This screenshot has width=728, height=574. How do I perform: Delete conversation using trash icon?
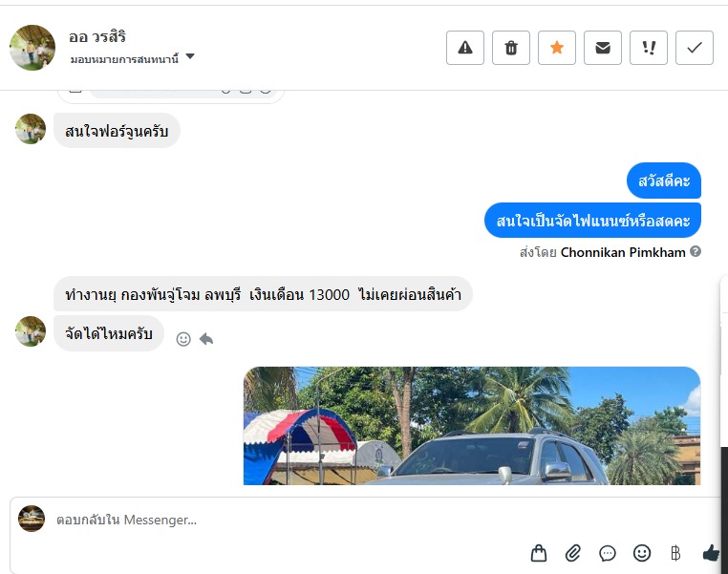click(511, 48)
